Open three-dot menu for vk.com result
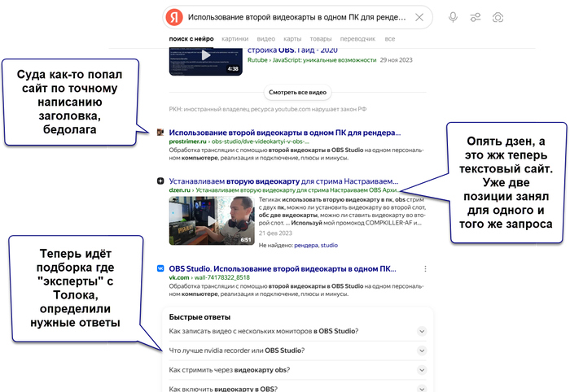Image resolution: width=570 pixels, height=392 pixels. click(x=425, y=268)
